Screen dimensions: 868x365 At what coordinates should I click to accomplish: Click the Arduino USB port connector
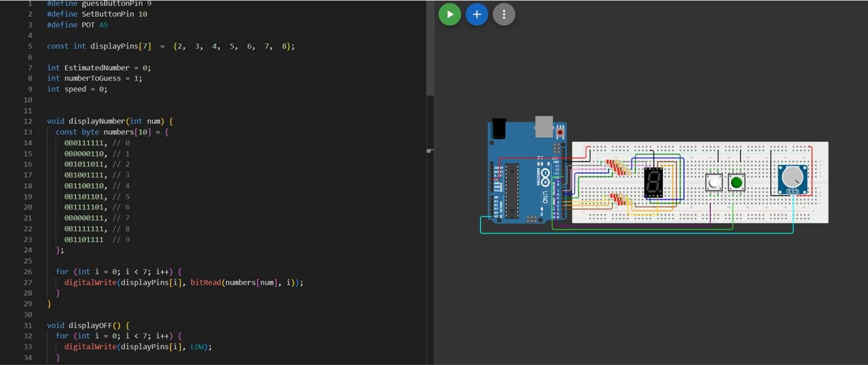coord(543,126)
